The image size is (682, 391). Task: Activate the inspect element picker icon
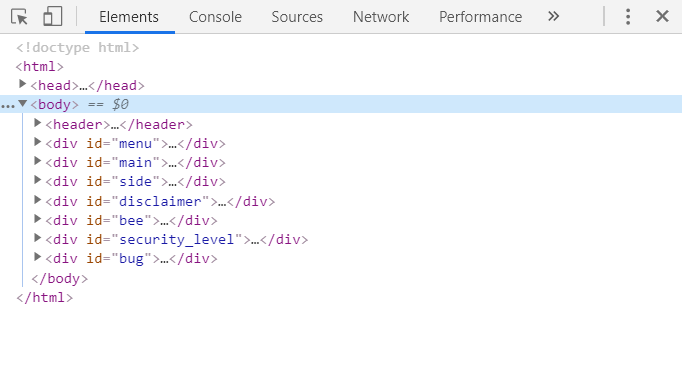click(19, 17)
